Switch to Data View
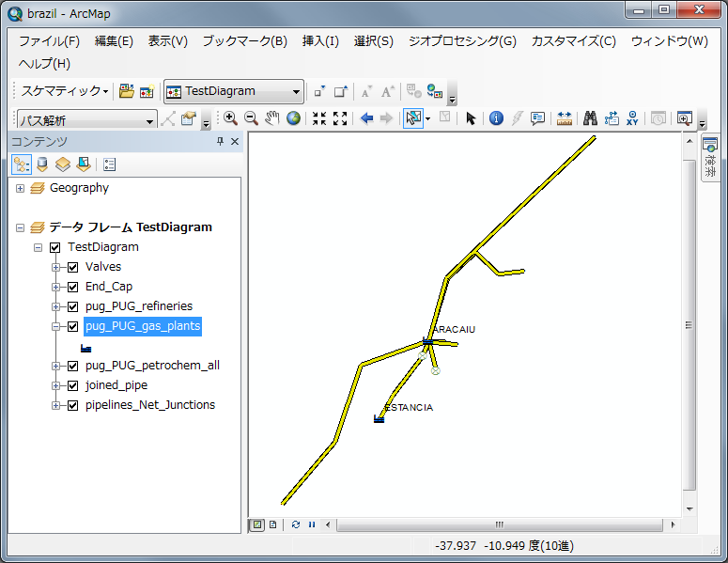Image resolution: width=728 pixels, height=563 pixels. click(257, 524)
